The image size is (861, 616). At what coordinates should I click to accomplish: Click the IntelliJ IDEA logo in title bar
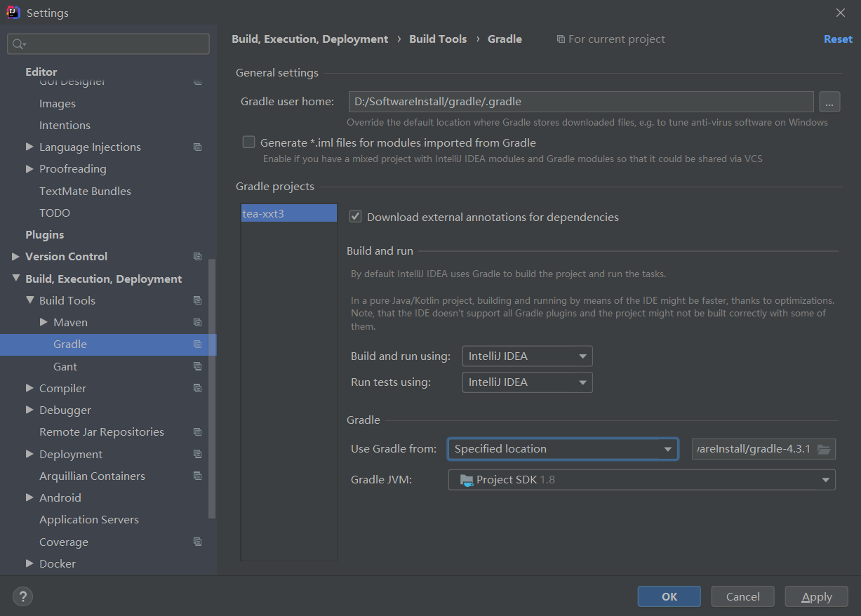[13, 13]
